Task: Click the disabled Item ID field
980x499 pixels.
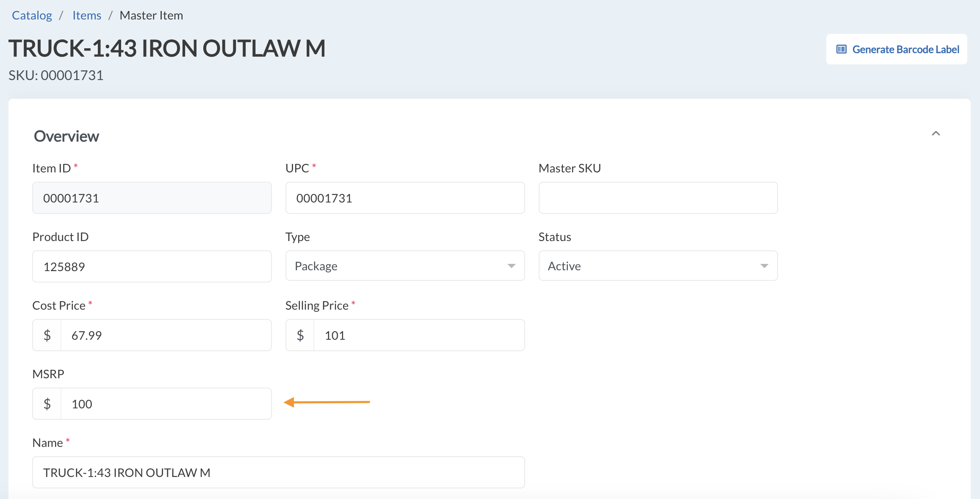Action: (x=152, y=198)
